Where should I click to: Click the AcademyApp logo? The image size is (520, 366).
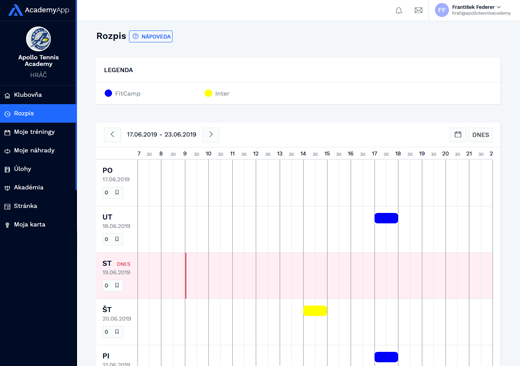point(38,10)
